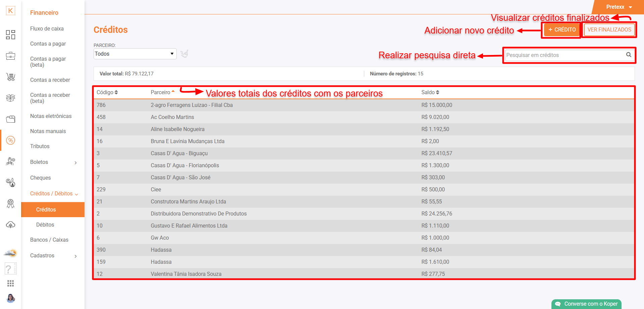The height and width of the screenshot is (309, 644).
Task: Expand the Cadastros submenu
Action: click(x=54, y=256)
